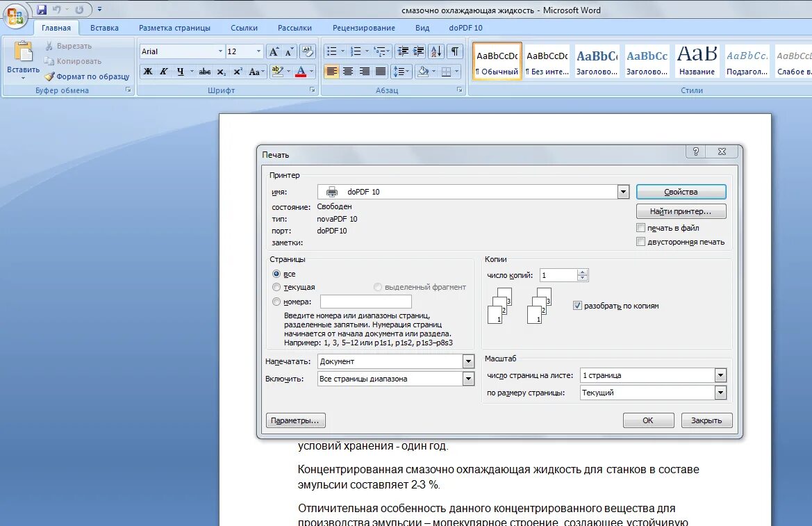The width and height of the screenshot is (812, 526).
Task: Click the bulleted list icon
Action: click(332, 51)
